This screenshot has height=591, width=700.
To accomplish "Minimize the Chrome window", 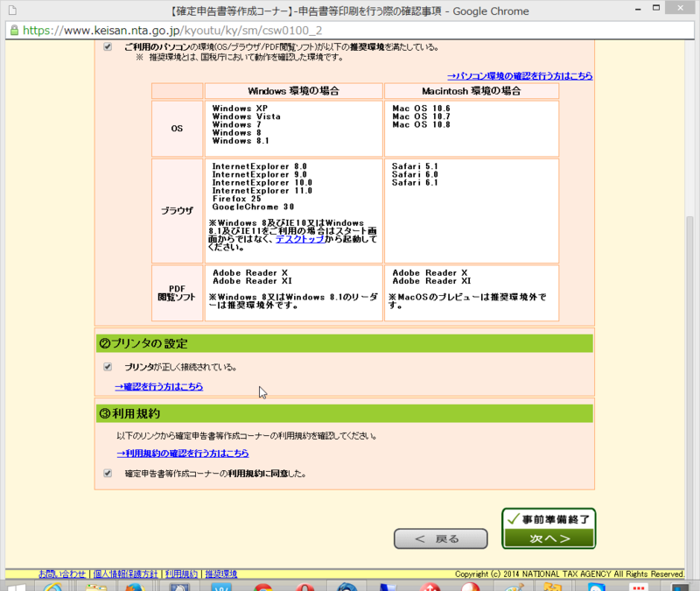I will (639, 8).
